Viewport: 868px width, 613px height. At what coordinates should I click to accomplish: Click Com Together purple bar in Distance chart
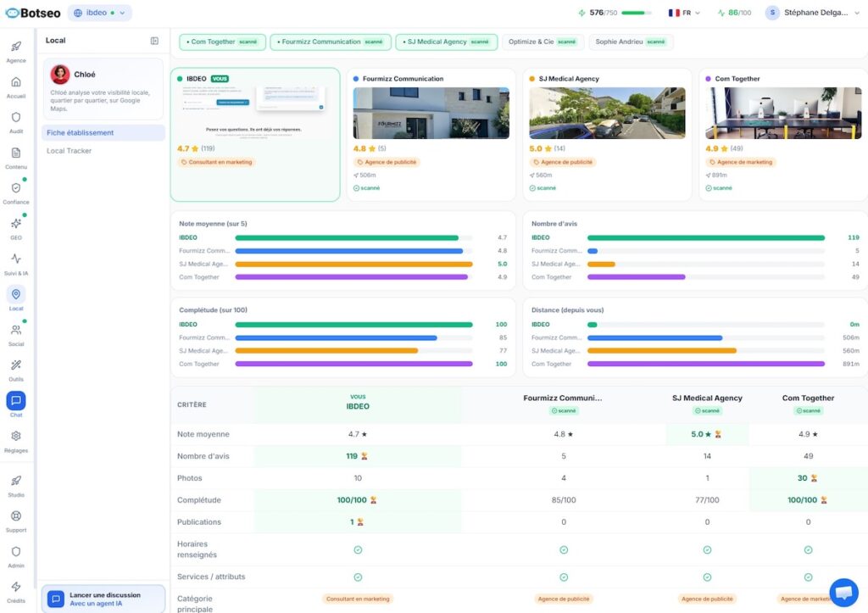tap(706, 364)
